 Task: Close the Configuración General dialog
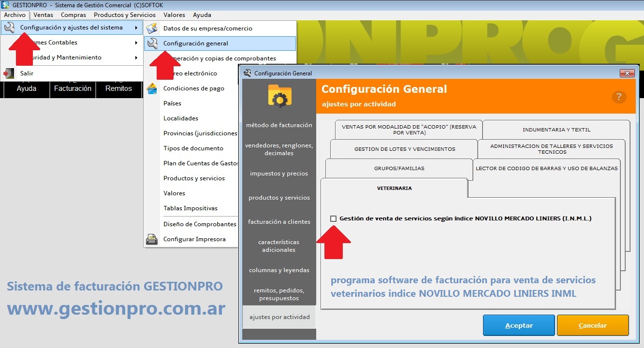pos(627,73)
